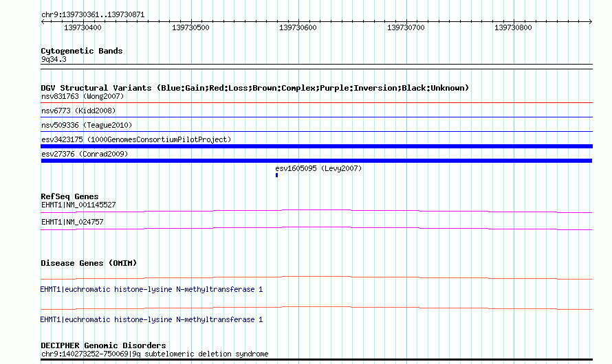This screenshot has width=612, height=364.
Task: Click the 139730400 ruler tick label
Action: [x=83, y=27]
